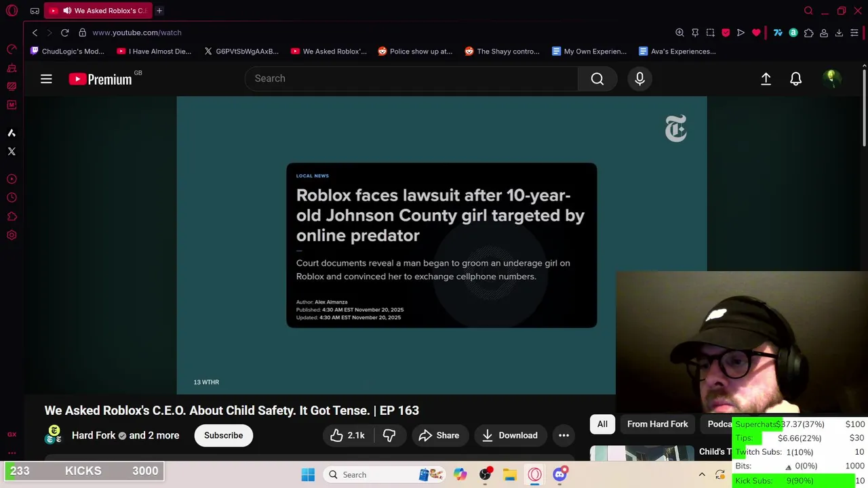868x488 pixels.
Task: Subscribe to Hard Fork channel
Action: coord(223,436)
